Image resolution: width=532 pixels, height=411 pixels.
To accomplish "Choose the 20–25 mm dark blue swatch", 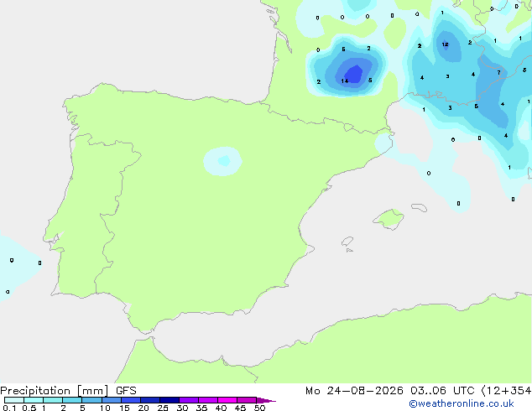I will 150,400.
